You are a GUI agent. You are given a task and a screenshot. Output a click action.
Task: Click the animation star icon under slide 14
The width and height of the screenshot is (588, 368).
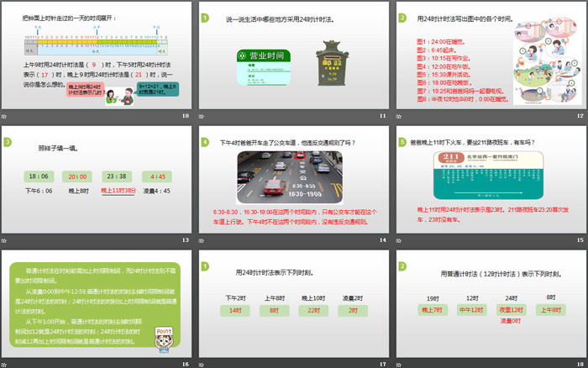pos(202,240)
